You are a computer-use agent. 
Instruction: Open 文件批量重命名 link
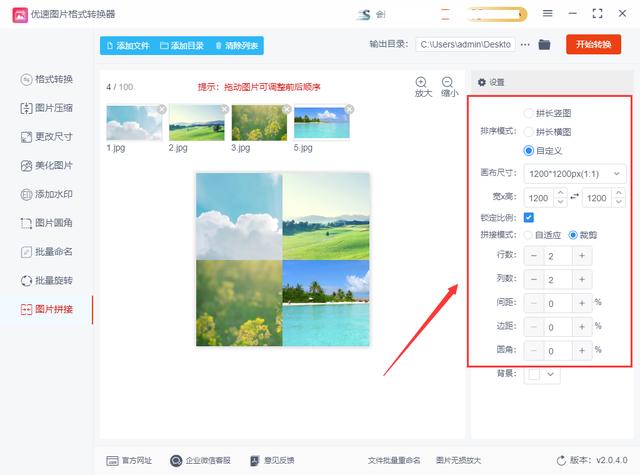click(x=394, y=461)
